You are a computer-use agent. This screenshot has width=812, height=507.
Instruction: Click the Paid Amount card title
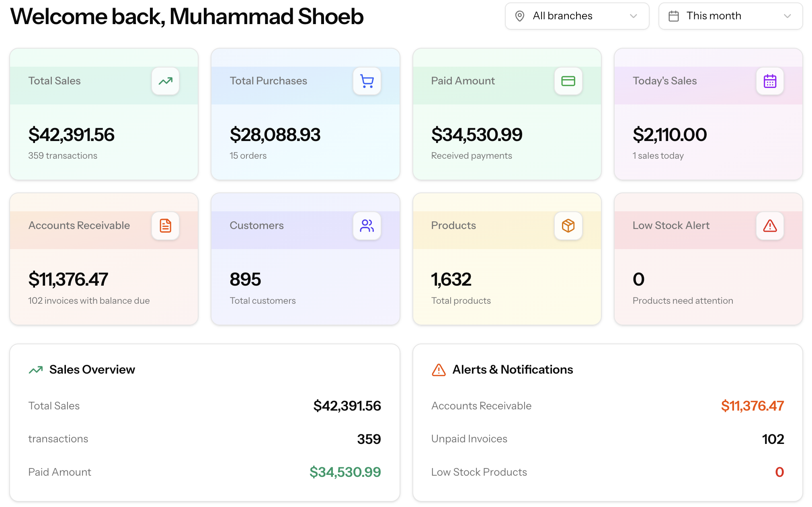463,81
